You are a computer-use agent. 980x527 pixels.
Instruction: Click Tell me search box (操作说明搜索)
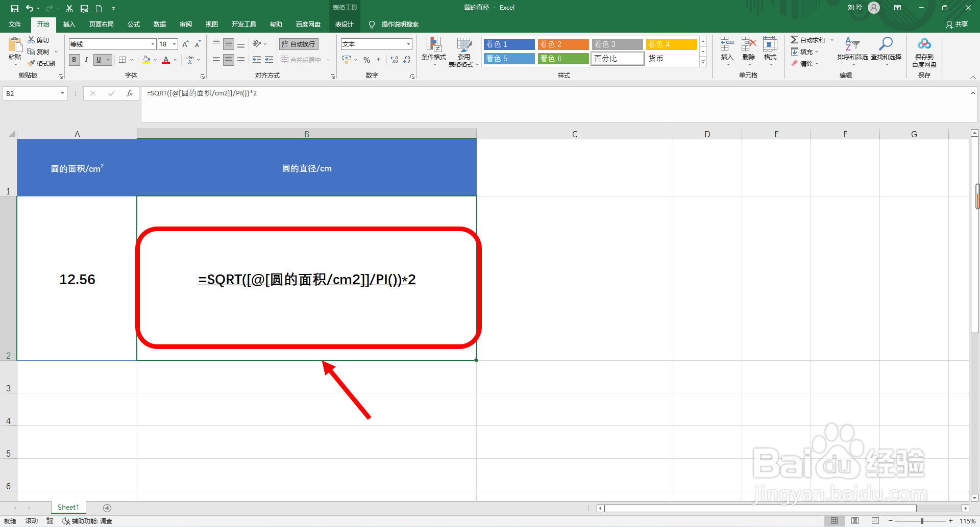[394, 24]
